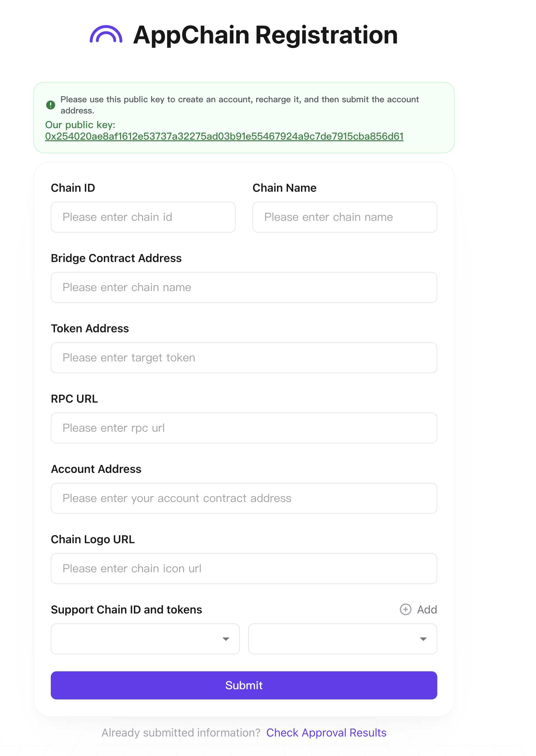Click the info icon in the green banner
The image size is (536, 756).
50,105
